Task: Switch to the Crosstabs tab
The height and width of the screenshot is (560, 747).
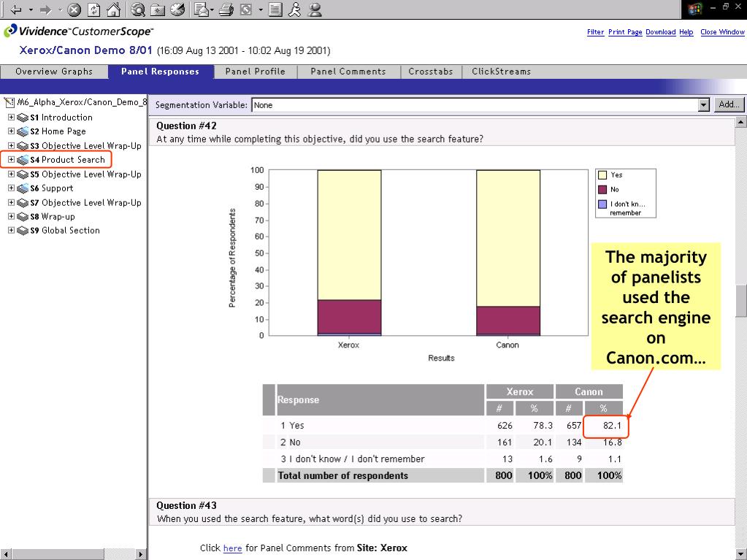Action: [431, 72]
